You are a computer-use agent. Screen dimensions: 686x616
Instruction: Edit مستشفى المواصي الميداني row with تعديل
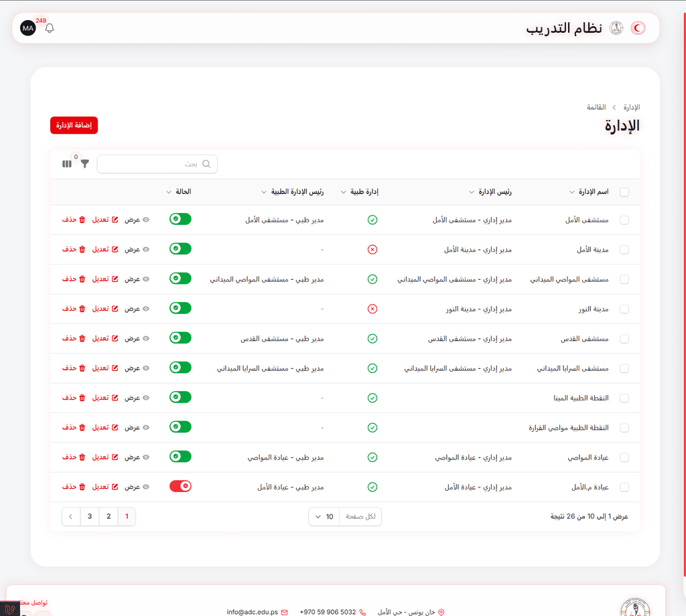(x=105, y=279)
